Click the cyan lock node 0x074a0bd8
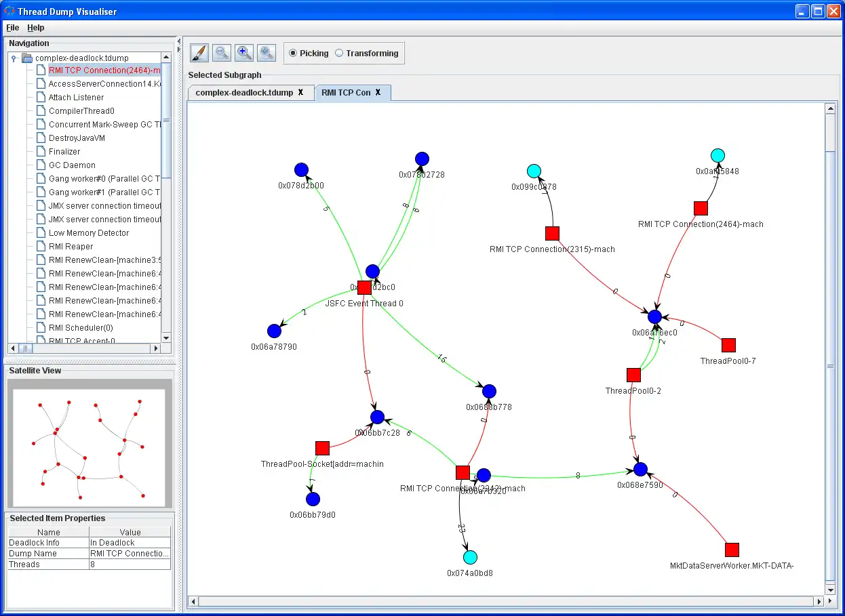Image resolution: width=845 pixels, height=616 pixels. 470,557
